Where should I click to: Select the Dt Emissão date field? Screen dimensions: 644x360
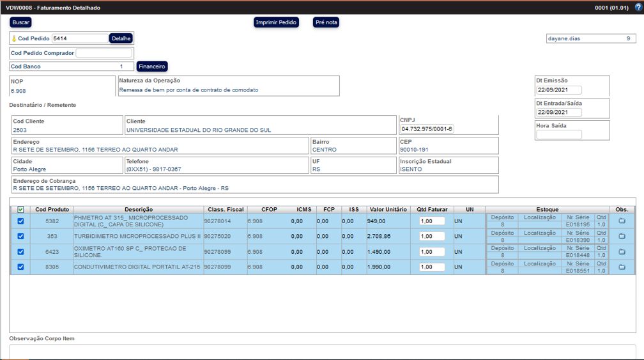coord(559,90)
